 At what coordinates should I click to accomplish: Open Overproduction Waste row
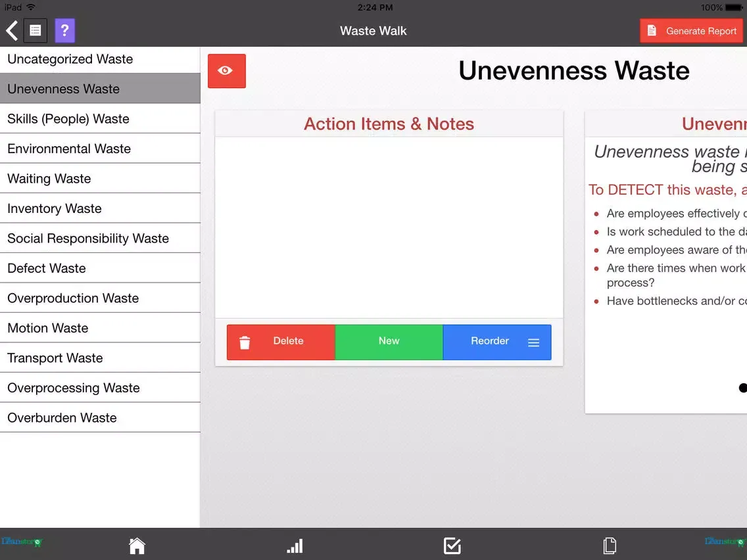pos(100,298)
